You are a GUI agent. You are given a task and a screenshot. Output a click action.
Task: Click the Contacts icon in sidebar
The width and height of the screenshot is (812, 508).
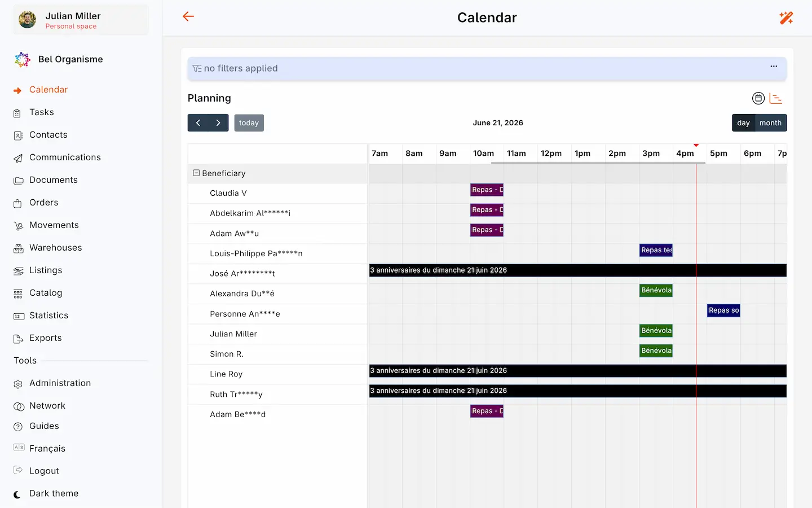tap(17, 135)
